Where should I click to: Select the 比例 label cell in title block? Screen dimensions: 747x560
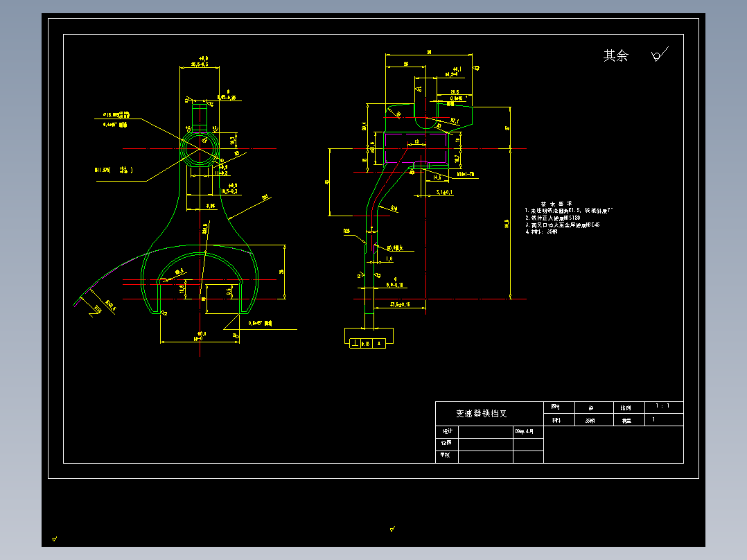629,408
